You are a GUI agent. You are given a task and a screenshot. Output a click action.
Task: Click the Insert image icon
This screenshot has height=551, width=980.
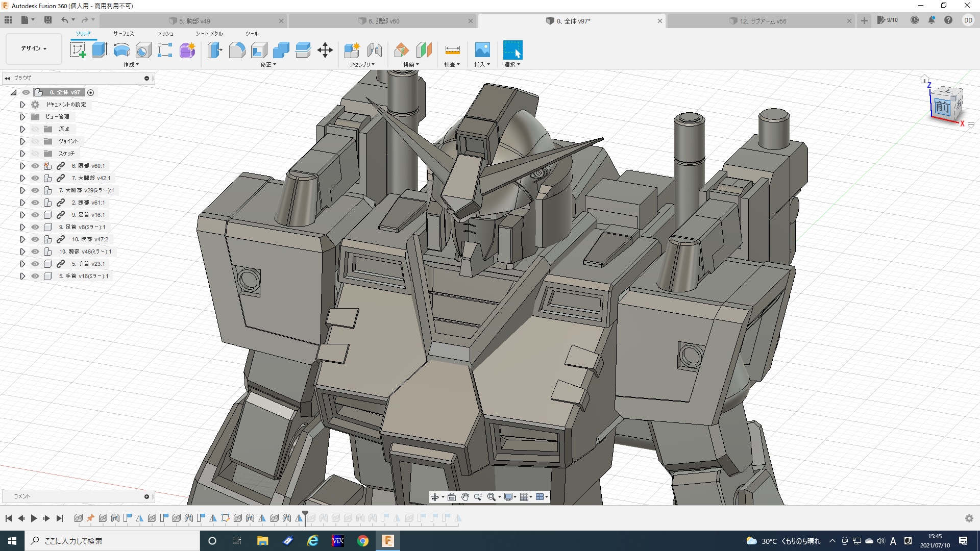[482, 50]
